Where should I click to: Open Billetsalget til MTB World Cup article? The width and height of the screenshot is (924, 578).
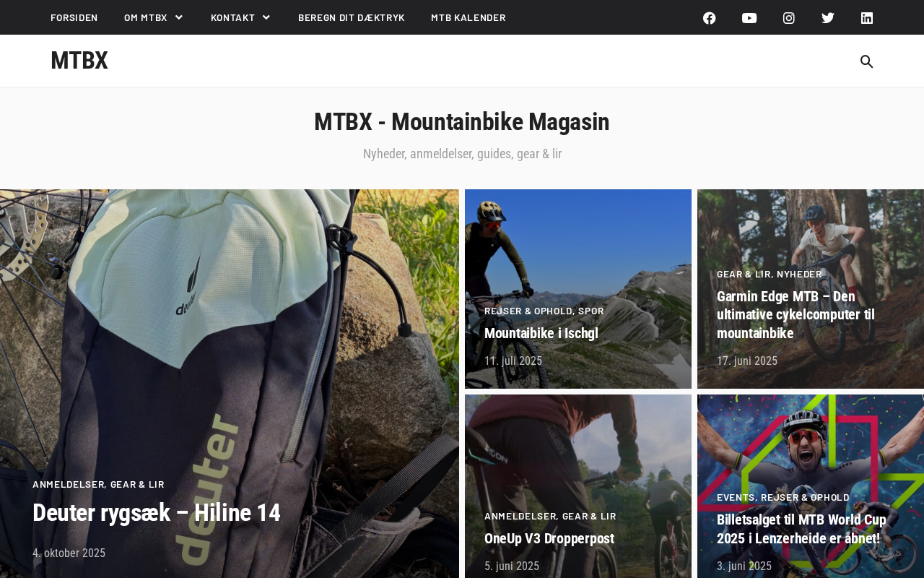coord(801,529)
